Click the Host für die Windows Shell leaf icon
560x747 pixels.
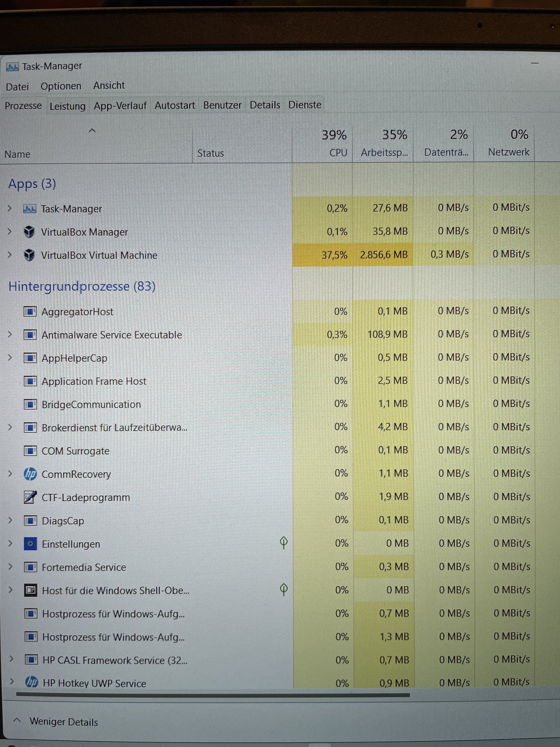click(x=284, y=589)
